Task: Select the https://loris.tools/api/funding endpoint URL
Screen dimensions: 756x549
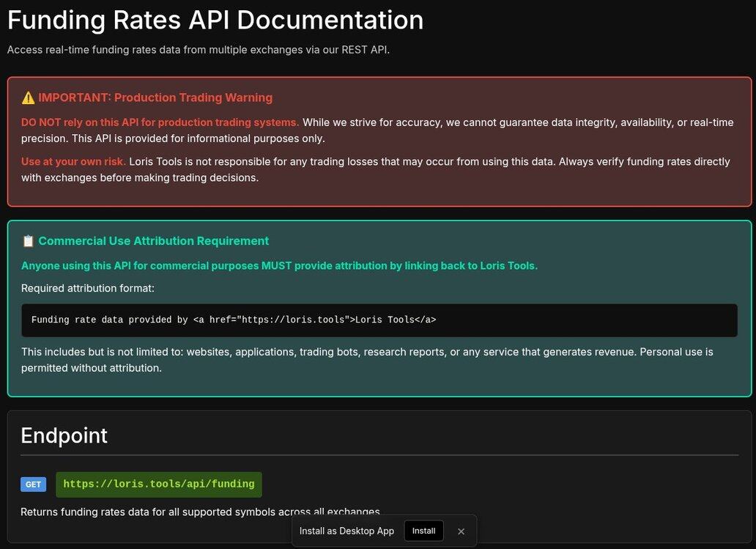Action: 159,484
